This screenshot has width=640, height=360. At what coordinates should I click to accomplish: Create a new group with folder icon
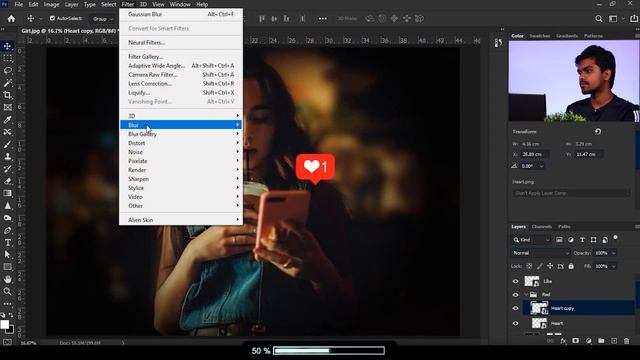tap(601, 341)
